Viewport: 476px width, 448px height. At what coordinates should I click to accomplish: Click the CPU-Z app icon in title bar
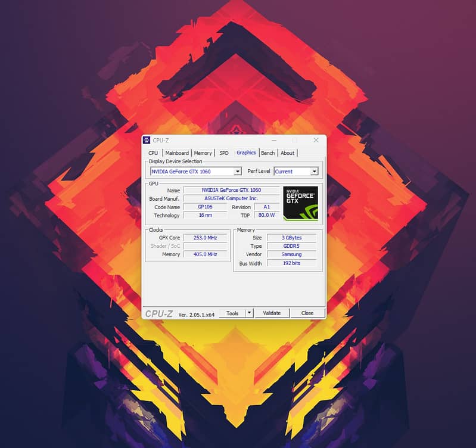(147, 140)
